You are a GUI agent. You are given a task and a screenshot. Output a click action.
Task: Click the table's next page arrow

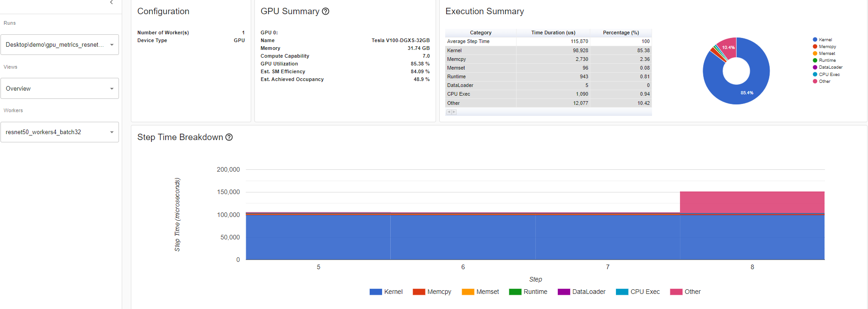tap(454, 112)
